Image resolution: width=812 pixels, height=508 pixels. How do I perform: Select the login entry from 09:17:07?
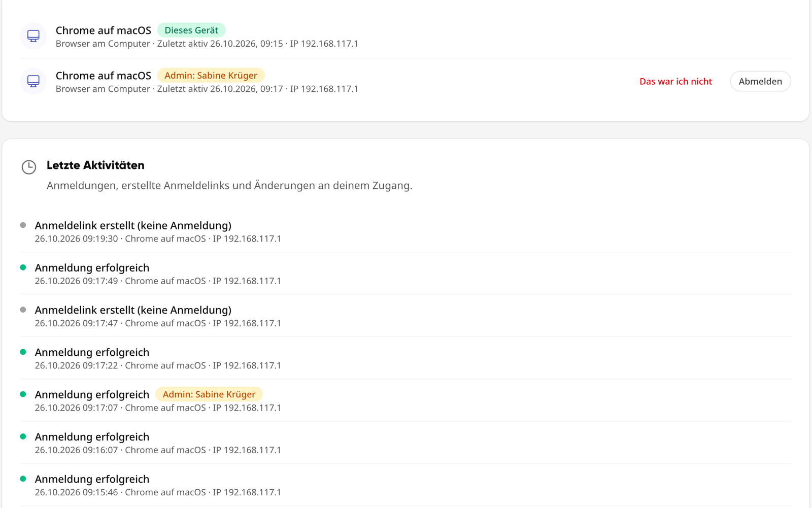405,400
